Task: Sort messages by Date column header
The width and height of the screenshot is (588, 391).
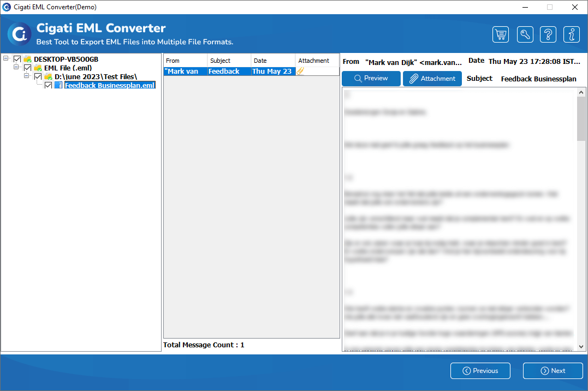Action: click(x=273, y=61)
